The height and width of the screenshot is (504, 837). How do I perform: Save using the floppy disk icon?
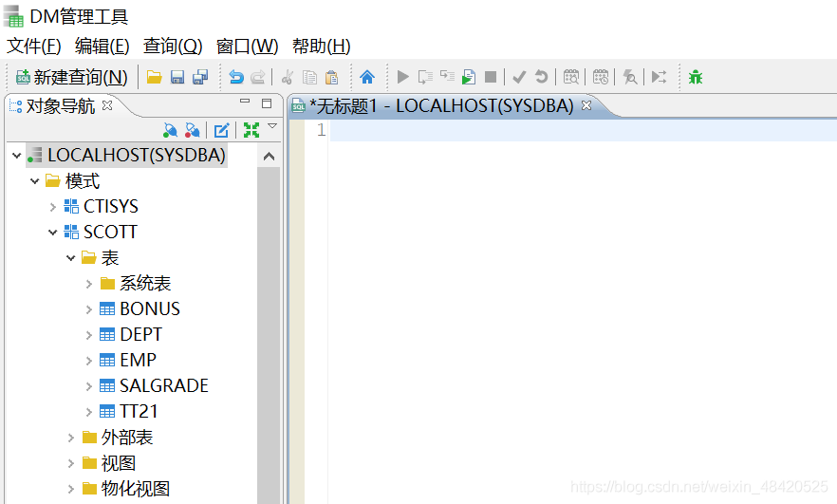[177, 78]
